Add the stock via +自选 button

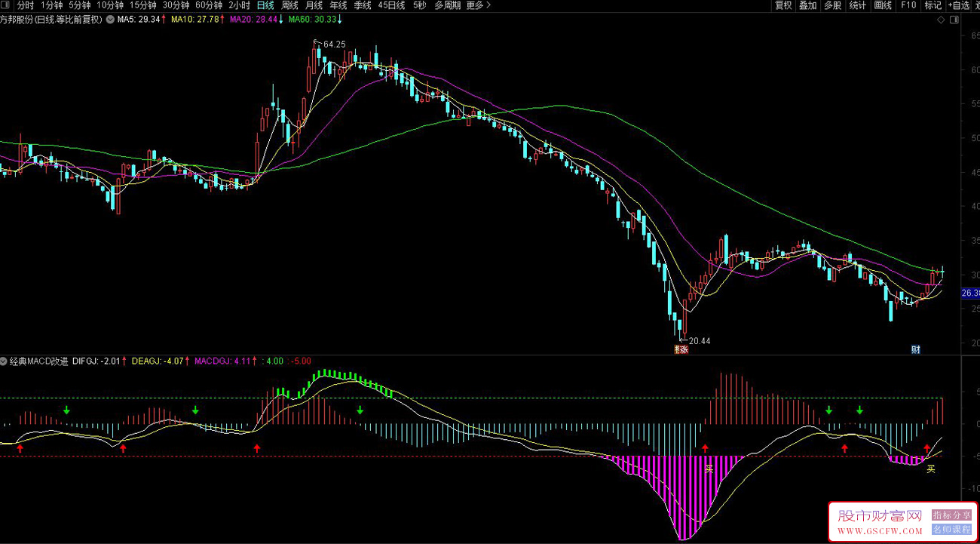click(x=959, y=5)
